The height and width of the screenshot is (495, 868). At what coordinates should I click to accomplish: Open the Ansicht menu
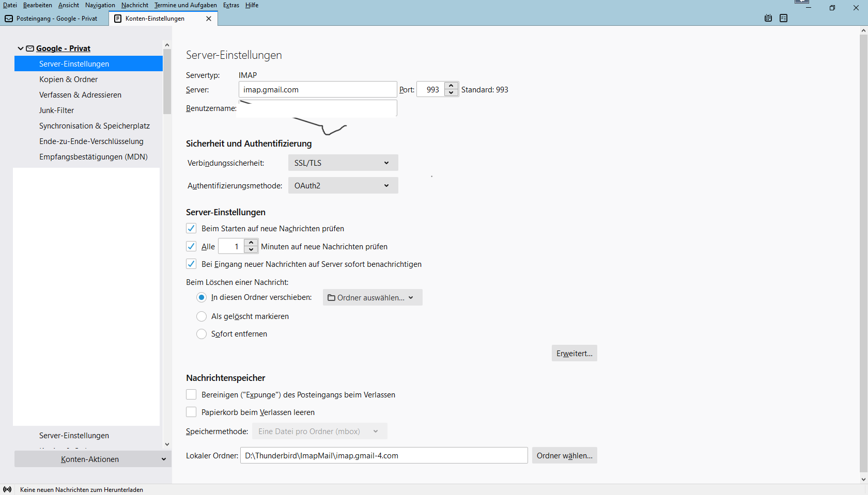(69, 5)
